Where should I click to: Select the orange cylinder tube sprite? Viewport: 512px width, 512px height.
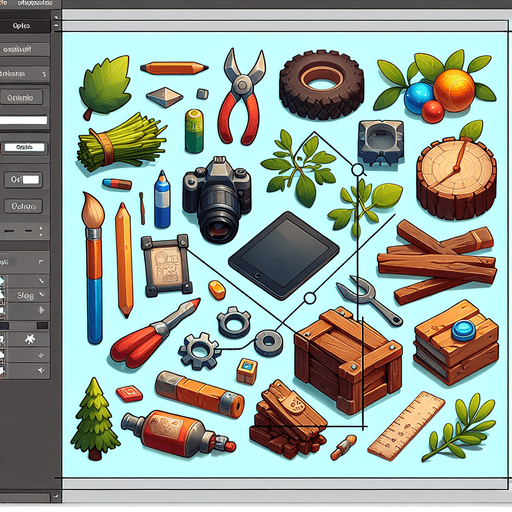tap(199, 394)
